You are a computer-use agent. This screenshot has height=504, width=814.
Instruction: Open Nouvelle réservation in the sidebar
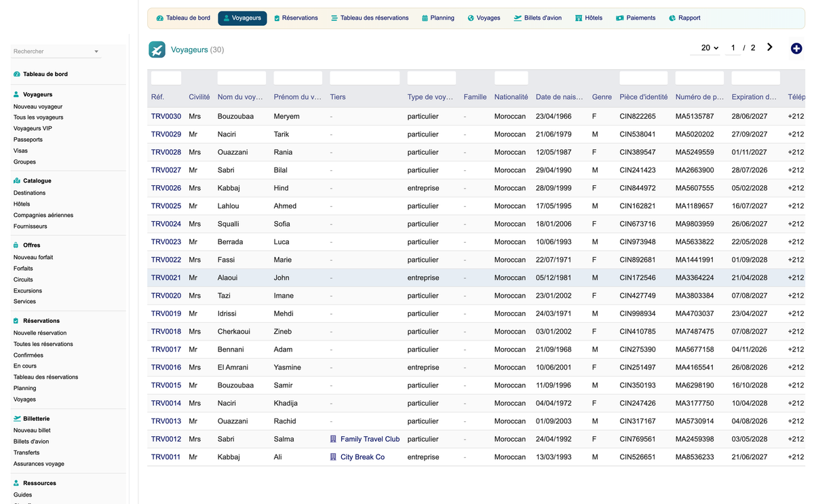coord(40,333)
